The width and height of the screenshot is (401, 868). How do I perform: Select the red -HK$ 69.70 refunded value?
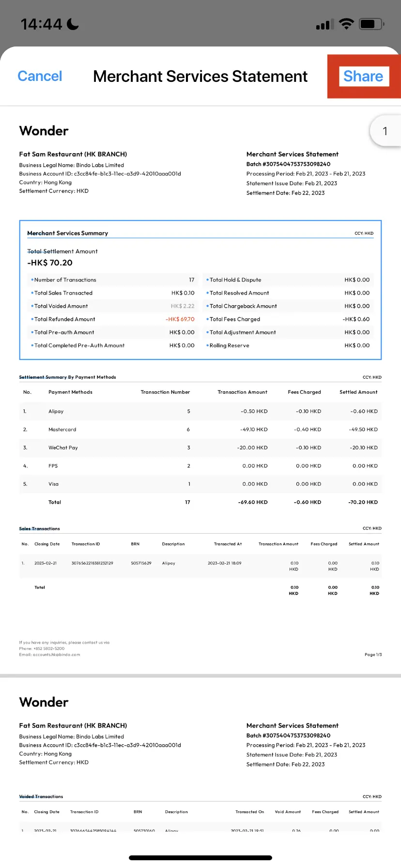point(180,319)
